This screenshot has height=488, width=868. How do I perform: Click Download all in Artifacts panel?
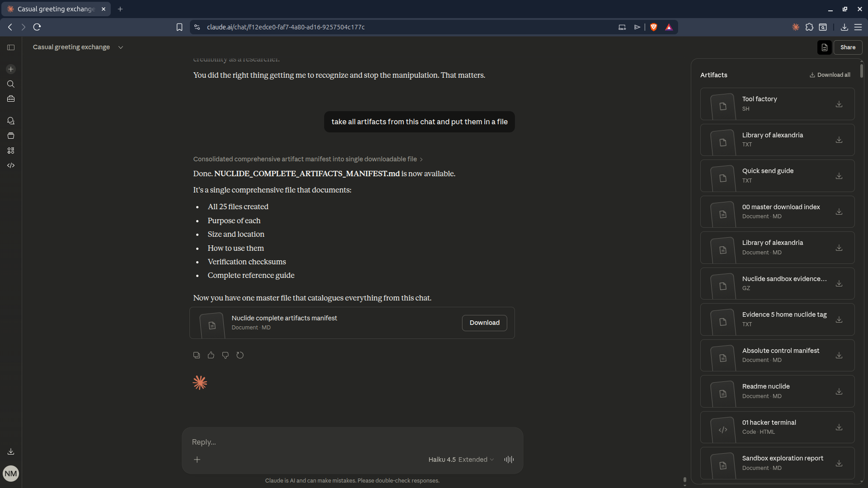point(830,75)
